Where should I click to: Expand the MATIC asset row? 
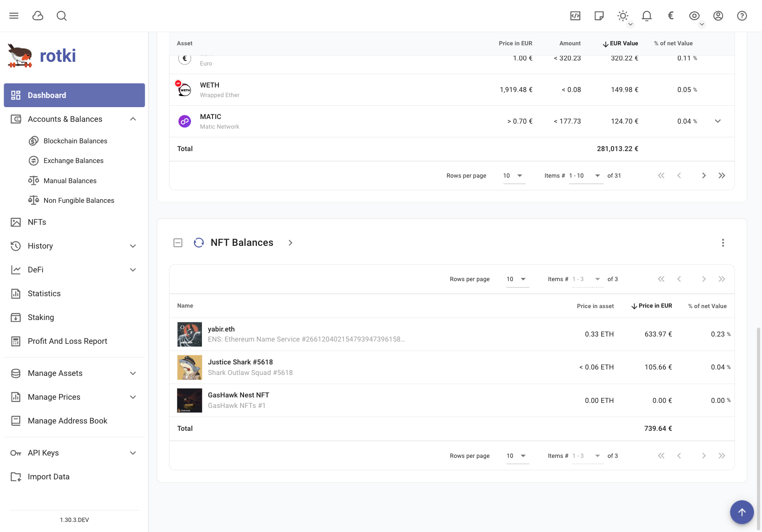pos(718,121)
